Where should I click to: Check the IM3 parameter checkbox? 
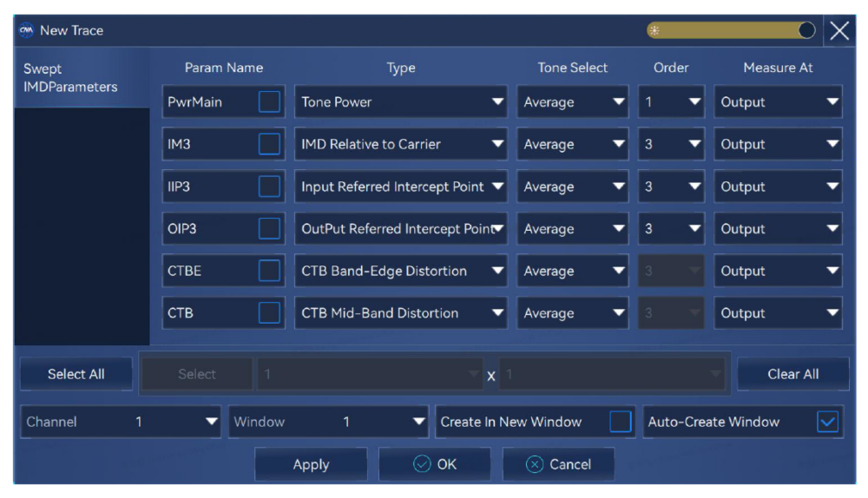point(269,144)
